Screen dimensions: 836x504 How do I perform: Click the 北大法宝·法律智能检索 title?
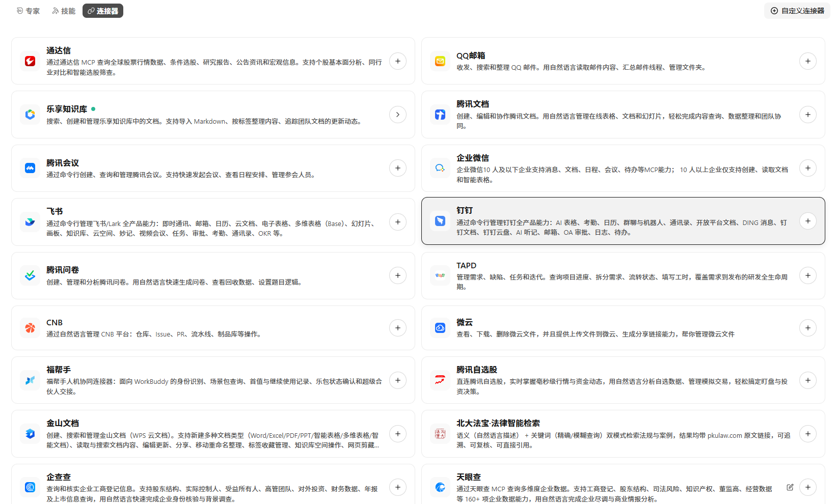click(498, 423)
